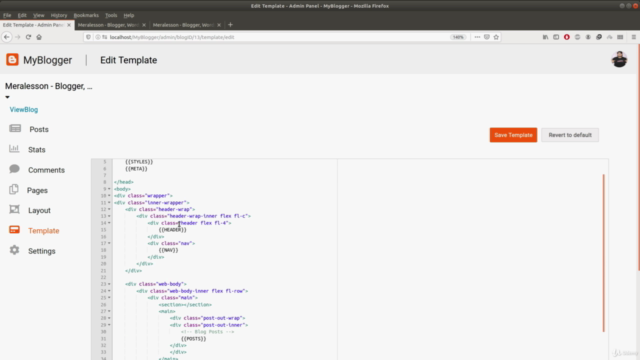Collapse the code fold at line 23
Image resolution: width=640 pixels, height=360 pixels.
[109, 284]
